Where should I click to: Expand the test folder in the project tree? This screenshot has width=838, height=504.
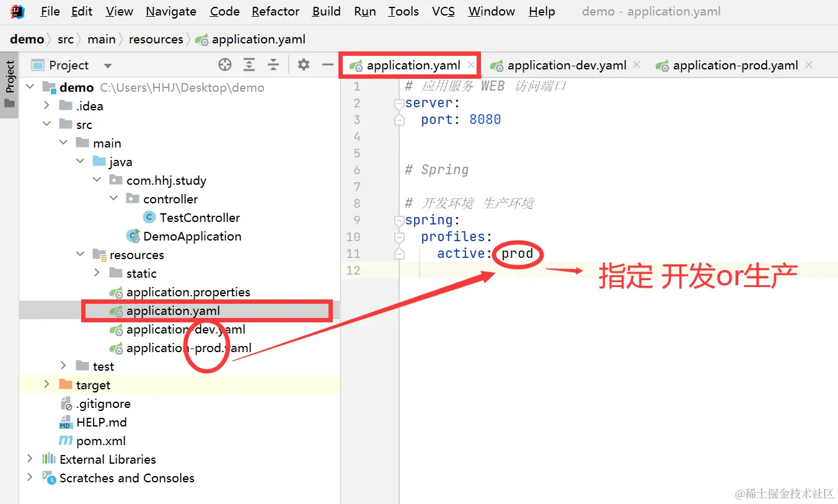62,366
